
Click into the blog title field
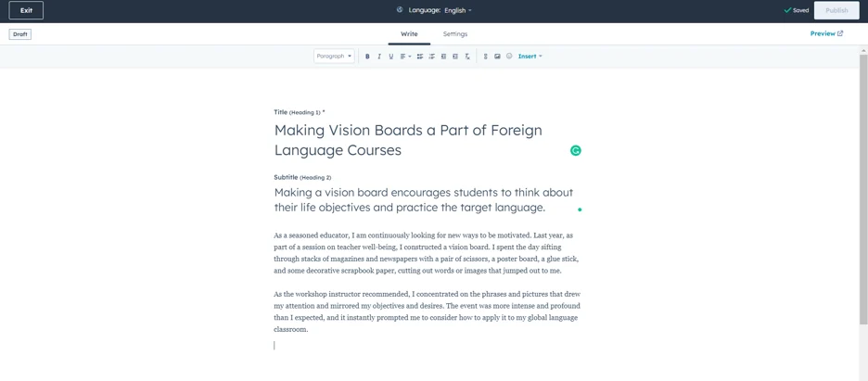[427, 141]
